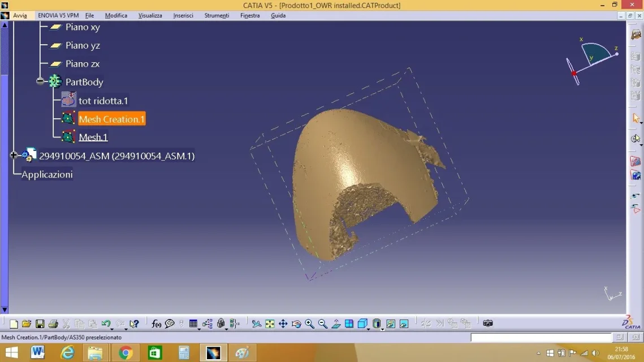This screenshot has width=644, height=362.
Task: Activate the Rotate view tool
Action: click(x=296, y=324)
